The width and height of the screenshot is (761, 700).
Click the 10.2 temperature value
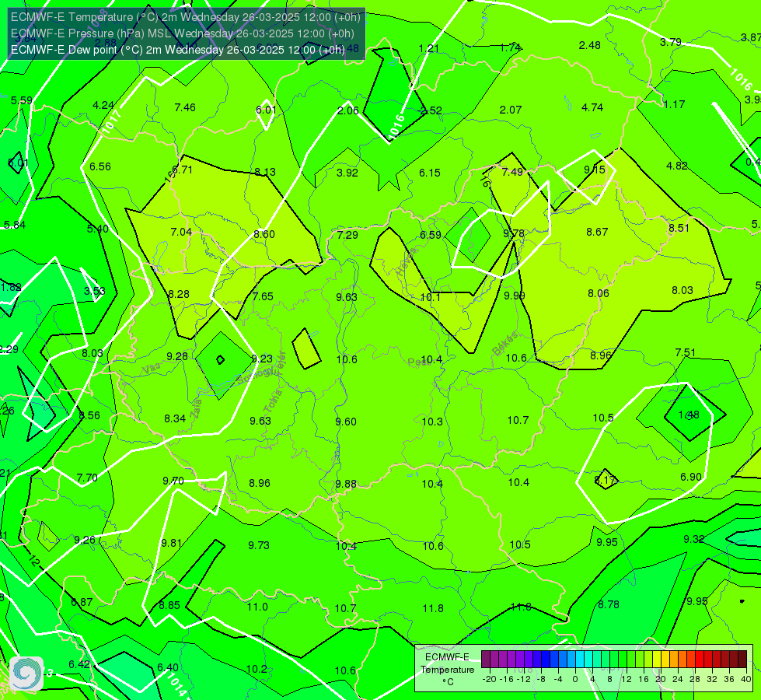coord(257,669)
